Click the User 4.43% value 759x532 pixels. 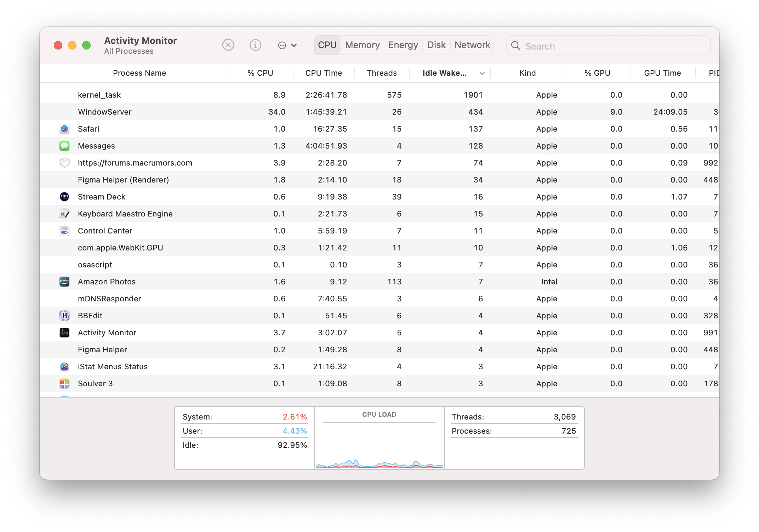point(295,431)
